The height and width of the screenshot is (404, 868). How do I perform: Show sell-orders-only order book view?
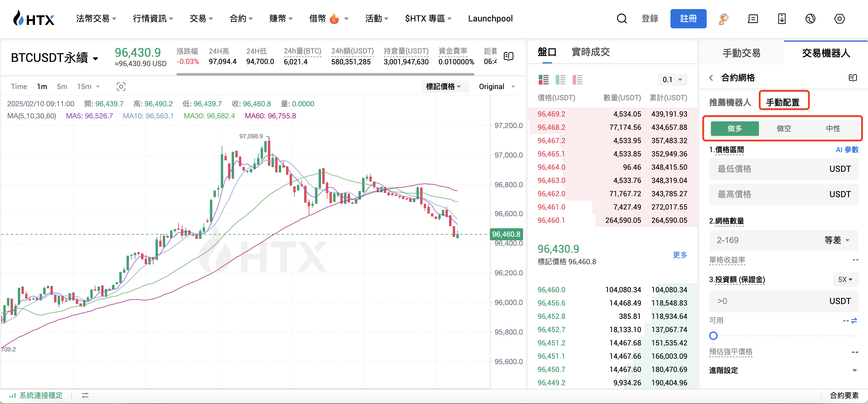(x=577, y=80)
